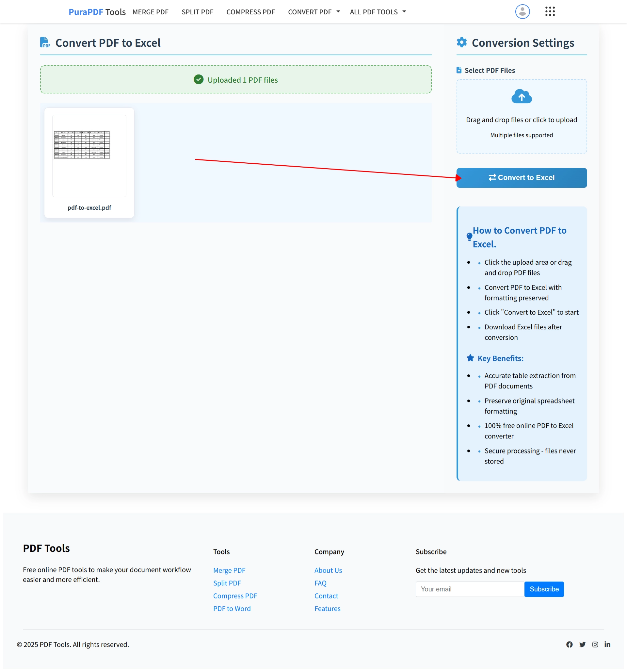Screen dimensions: 627x672
Task: Click the Conversion Settings gear icon
Action: (x=461, y=42)
